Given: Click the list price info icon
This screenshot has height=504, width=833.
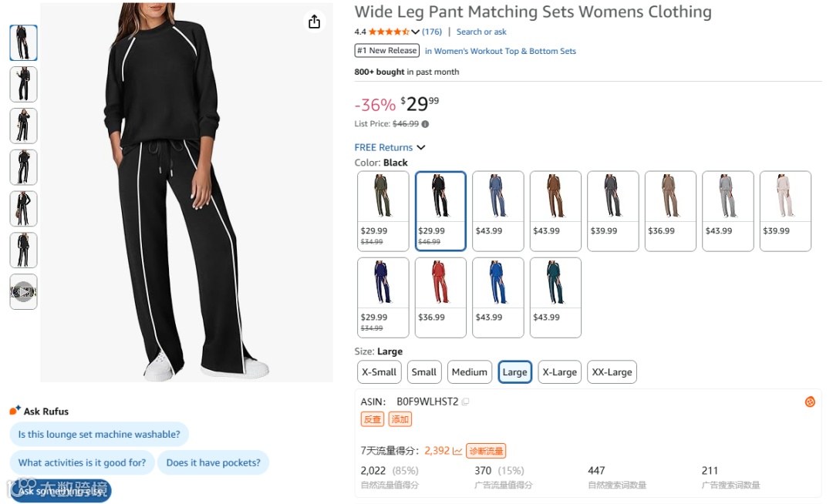Looking at the screenshot, I should [425, 124].
